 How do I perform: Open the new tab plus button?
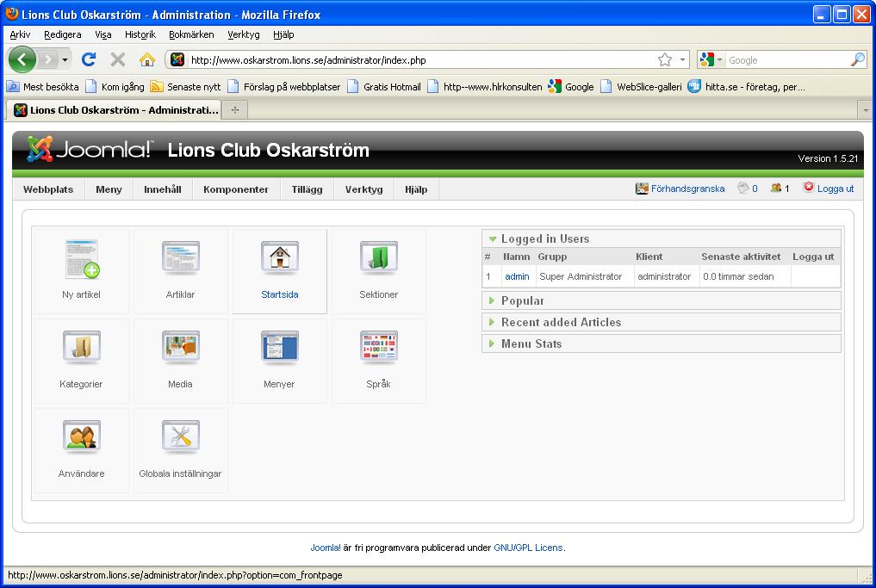235,110
